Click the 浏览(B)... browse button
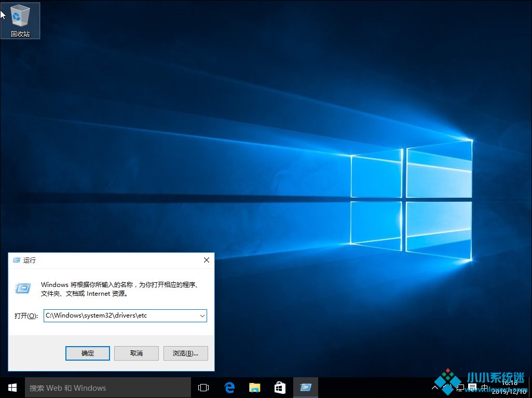The height and width of the screenshot is (398, 532). click(186, 353)
